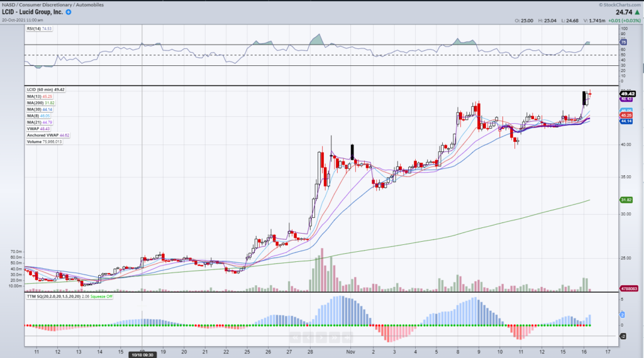This screenshot has height=358, width=644.
Task: Click the 17 date label on the time axis
Action: (608, 352)
